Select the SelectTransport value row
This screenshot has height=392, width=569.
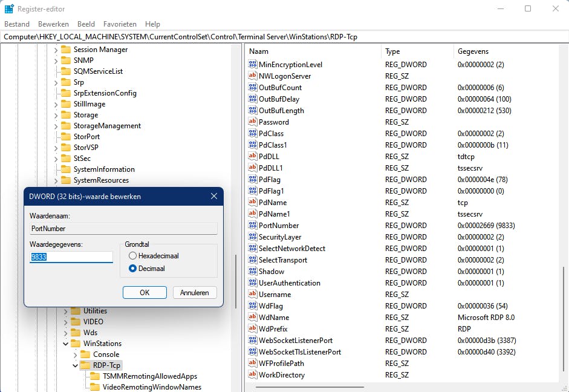(x=402, y=260)
